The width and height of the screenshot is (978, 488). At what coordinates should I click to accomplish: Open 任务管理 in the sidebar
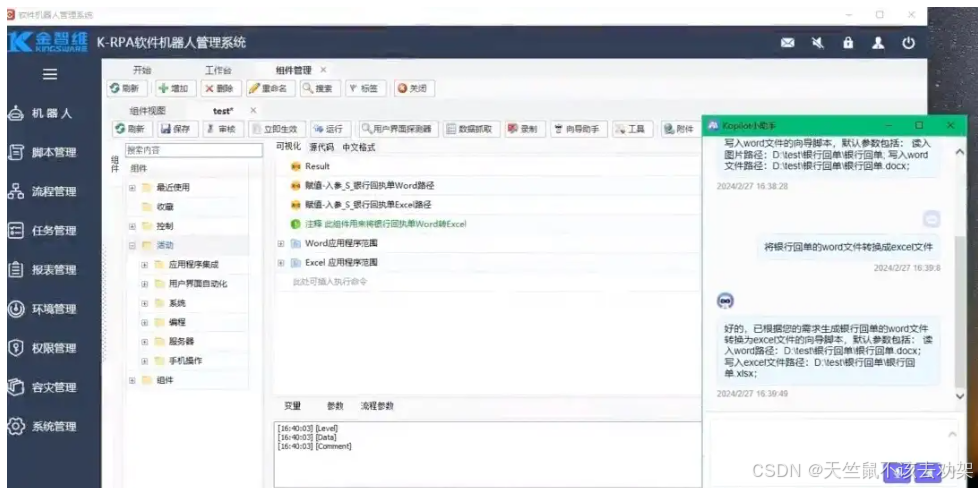coord(42,231)
